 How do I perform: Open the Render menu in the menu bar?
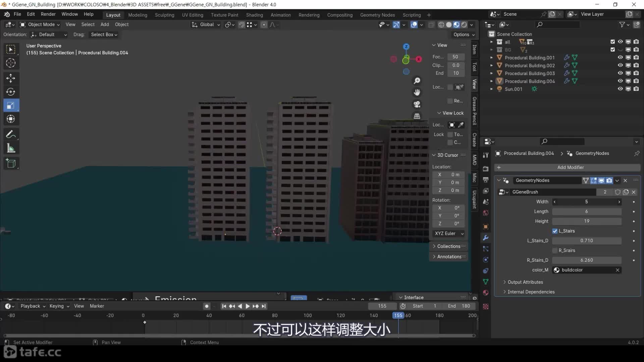[x=48, y=14]
